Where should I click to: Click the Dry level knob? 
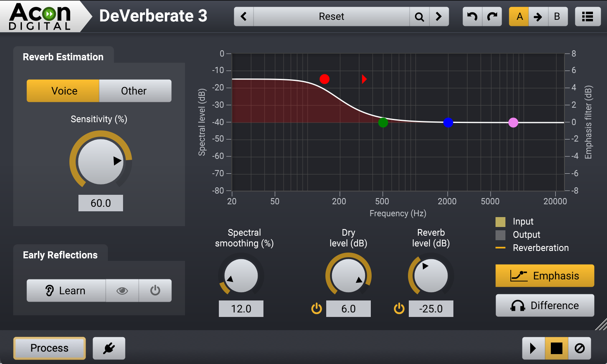(x=349, y=276)
